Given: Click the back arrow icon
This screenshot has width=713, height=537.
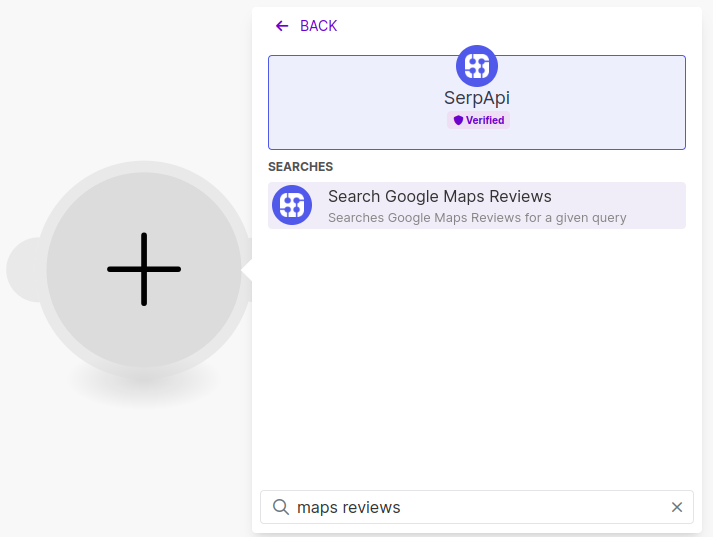Looking at the screenshot, I should click(282, 26).
